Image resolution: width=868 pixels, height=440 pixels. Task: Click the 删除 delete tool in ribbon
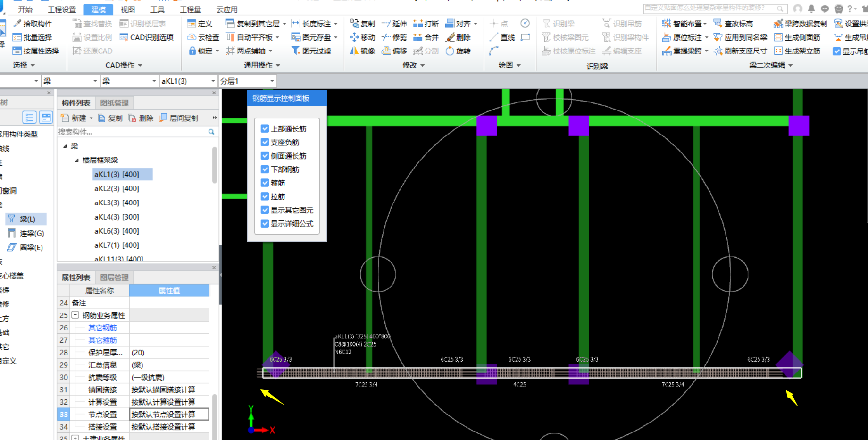(458, 37)
